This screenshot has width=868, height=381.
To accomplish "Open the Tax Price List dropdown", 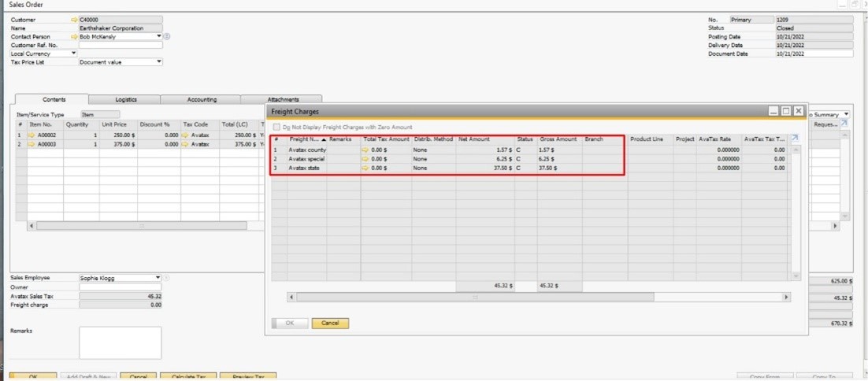I will (x=159, y=62).
